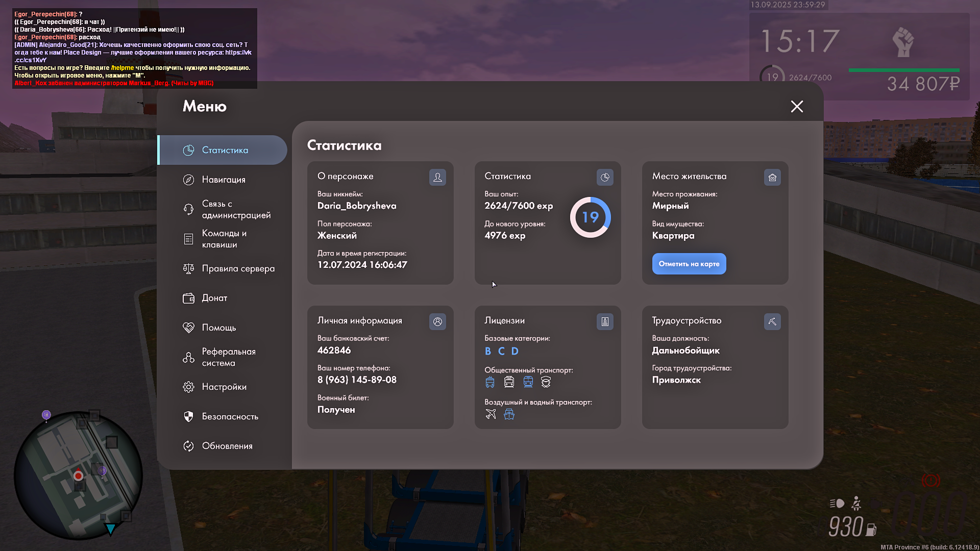Open Связь с администрацией section
Screen dimensions: 980x551
coord(236,209)
